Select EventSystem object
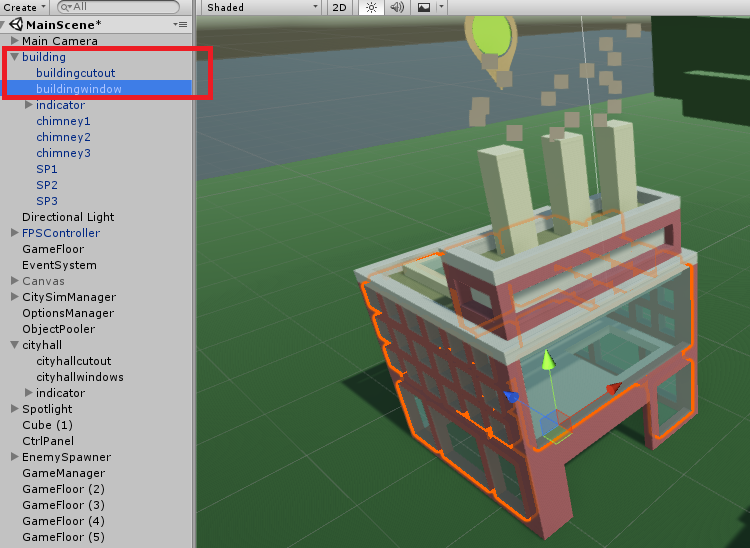 click(x=59, y=265)
